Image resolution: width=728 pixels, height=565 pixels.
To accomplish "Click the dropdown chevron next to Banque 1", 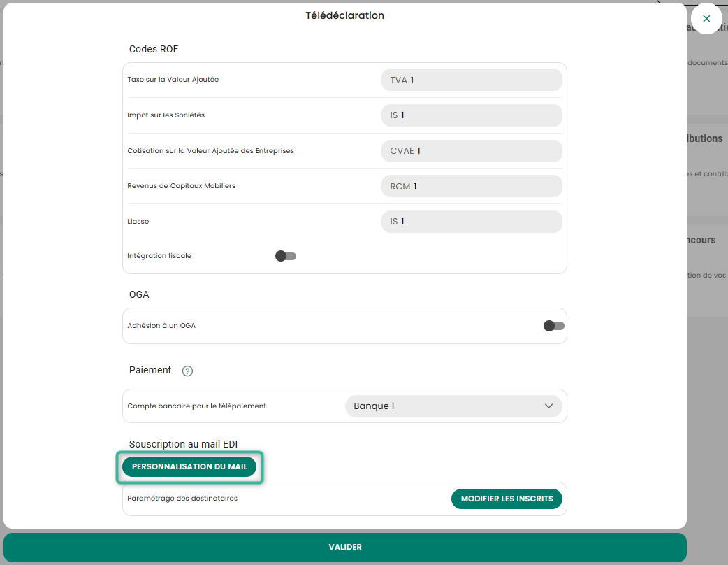I will [x=548, y=406].
